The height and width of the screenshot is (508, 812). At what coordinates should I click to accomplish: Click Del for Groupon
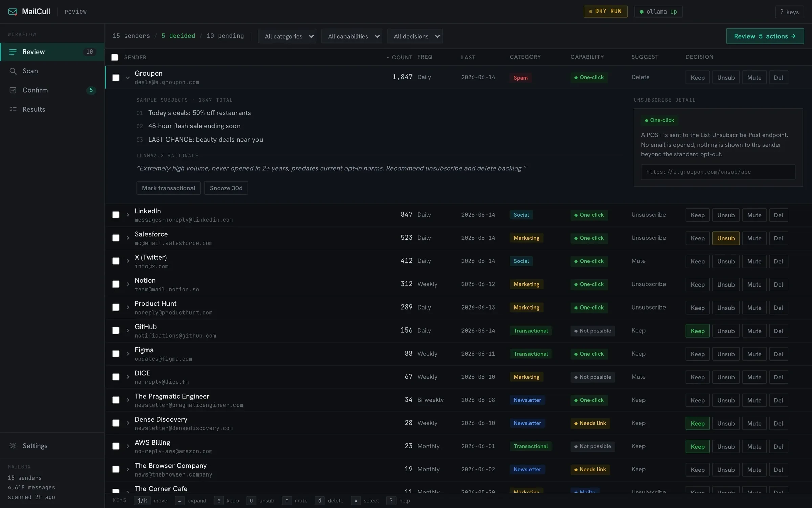(778, 78)
